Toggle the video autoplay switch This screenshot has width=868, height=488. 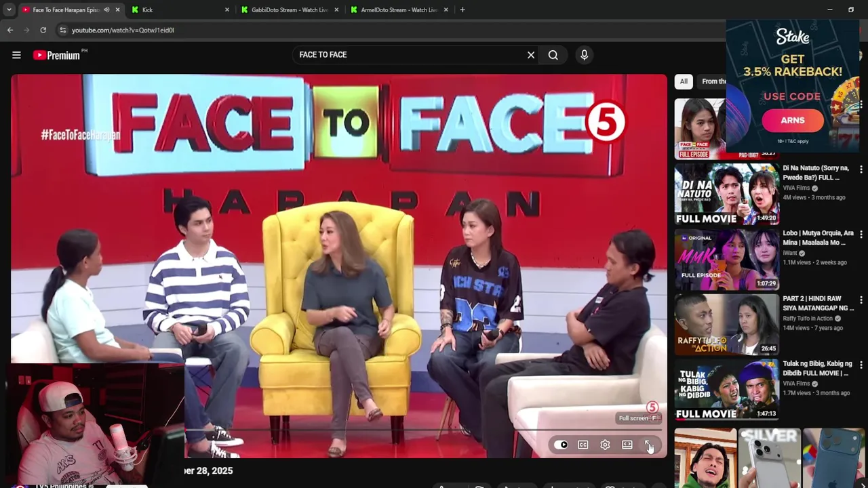click(x=561, y=445)
